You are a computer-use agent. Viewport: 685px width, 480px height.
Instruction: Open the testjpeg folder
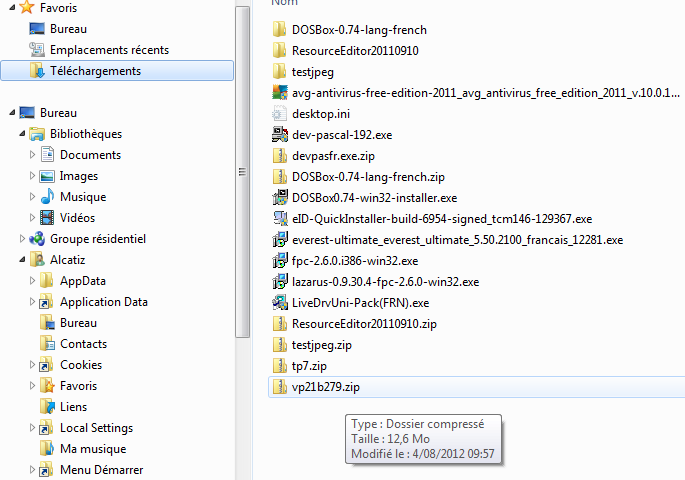(x=312, y=72)
